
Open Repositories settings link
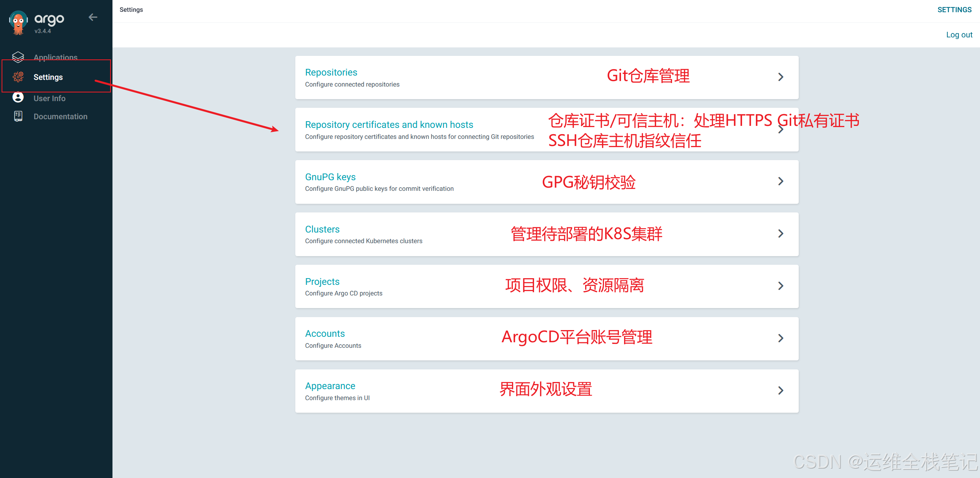click(x=331, y=72)
